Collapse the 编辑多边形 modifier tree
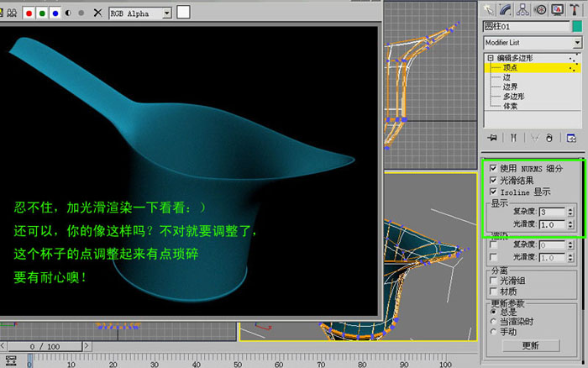 tap(491, 58)
